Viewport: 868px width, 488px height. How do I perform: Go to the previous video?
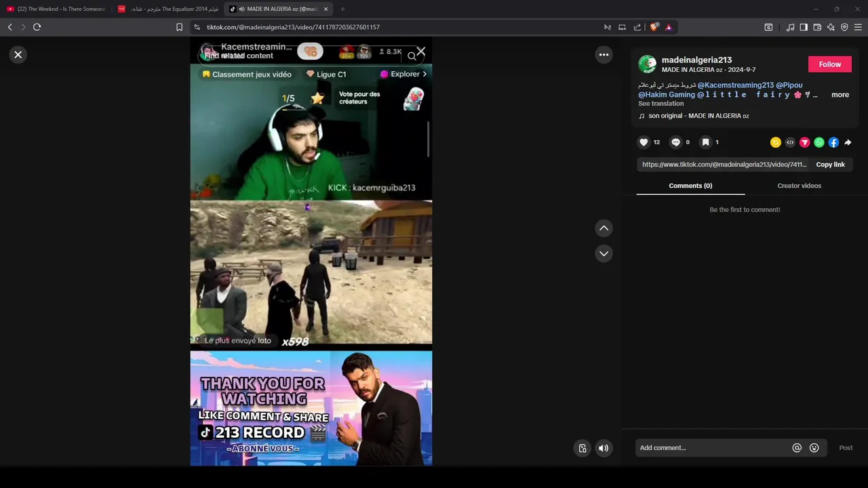[604, 228]
